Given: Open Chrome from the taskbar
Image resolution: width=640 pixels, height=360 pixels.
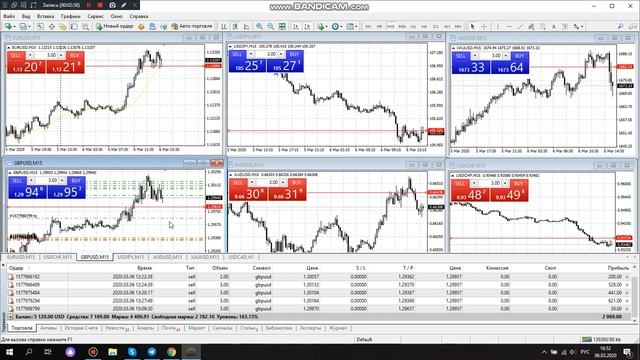Looking at the screenshot, I should pos(171,352).
